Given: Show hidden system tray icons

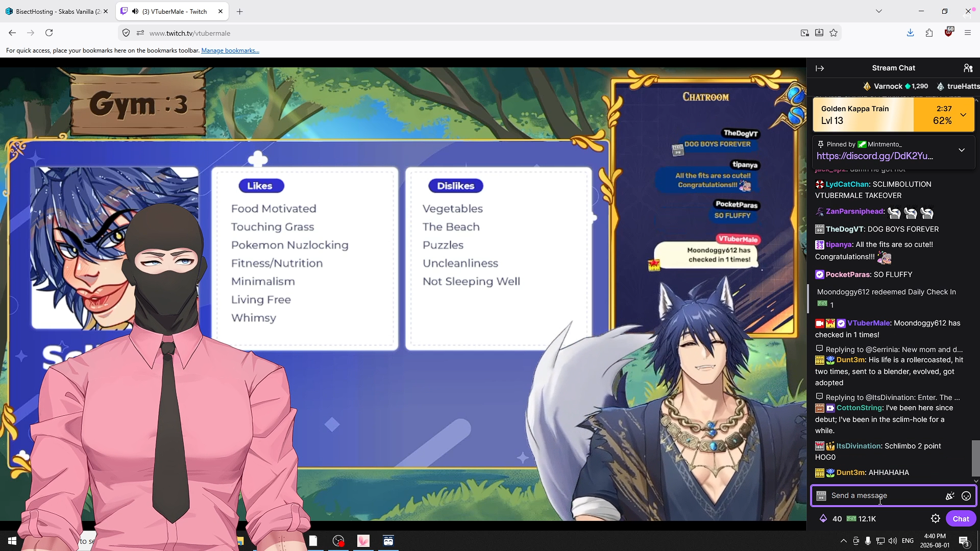Looking at the screenshot, I should click(x=843, y=541).
